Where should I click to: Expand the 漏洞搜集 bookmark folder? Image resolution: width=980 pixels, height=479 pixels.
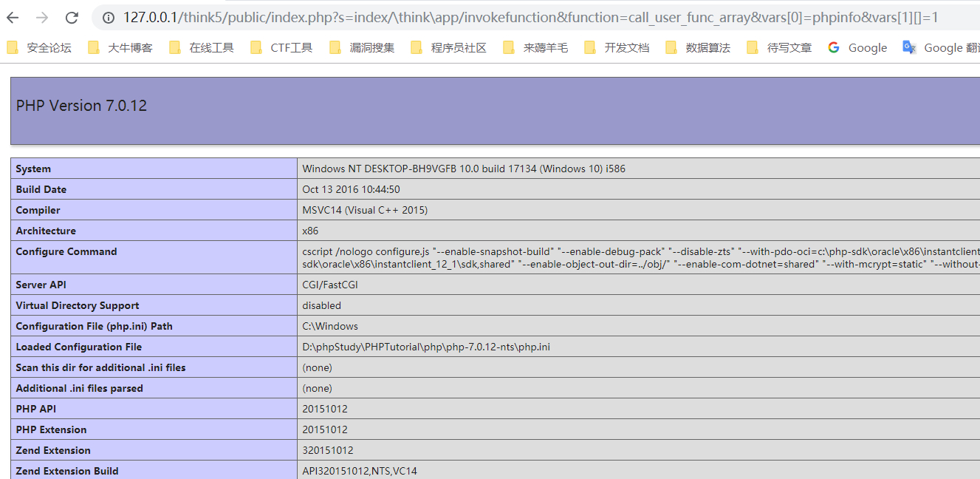(x=362, y=48)
